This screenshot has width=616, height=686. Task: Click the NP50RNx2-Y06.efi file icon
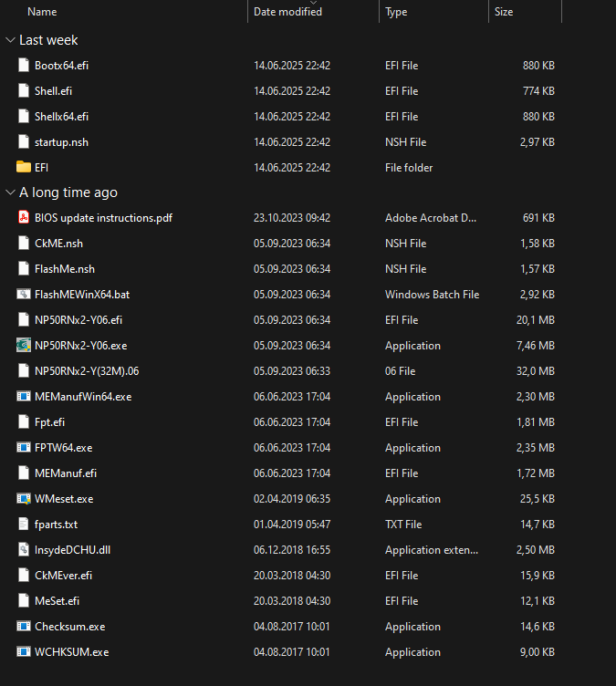[24, 320]
